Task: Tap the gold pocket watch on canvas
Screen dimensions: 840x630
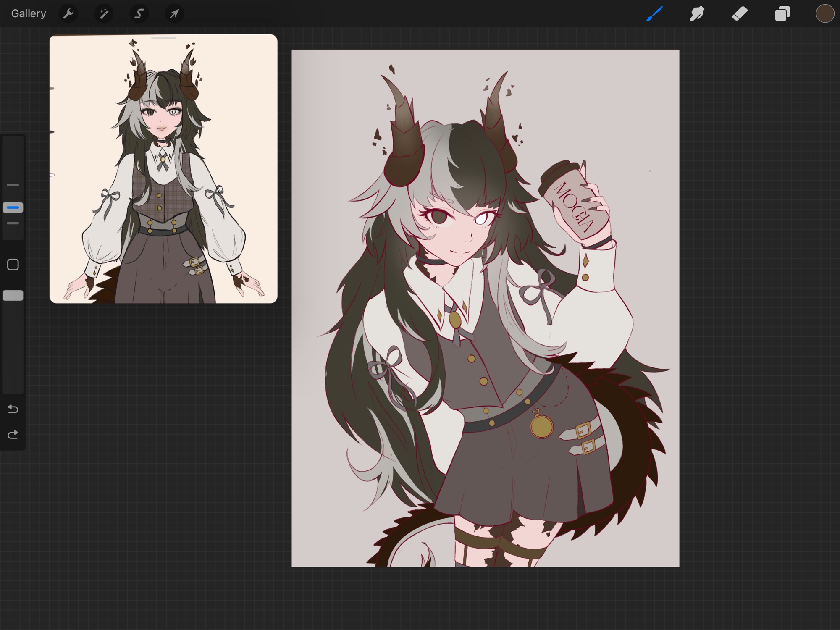Action: click(x=541, y=427)
